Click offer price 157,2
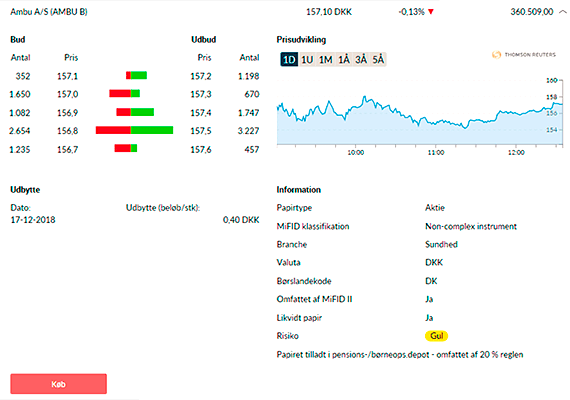Viewport: 570px width, 400px height. [x=201, y=76]
